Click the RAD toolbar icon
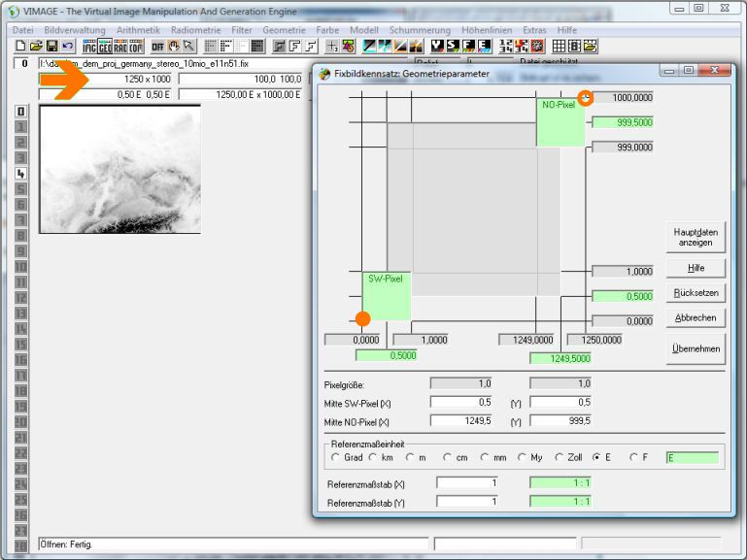Screen dimensions: 747x560 click(120, 46)
